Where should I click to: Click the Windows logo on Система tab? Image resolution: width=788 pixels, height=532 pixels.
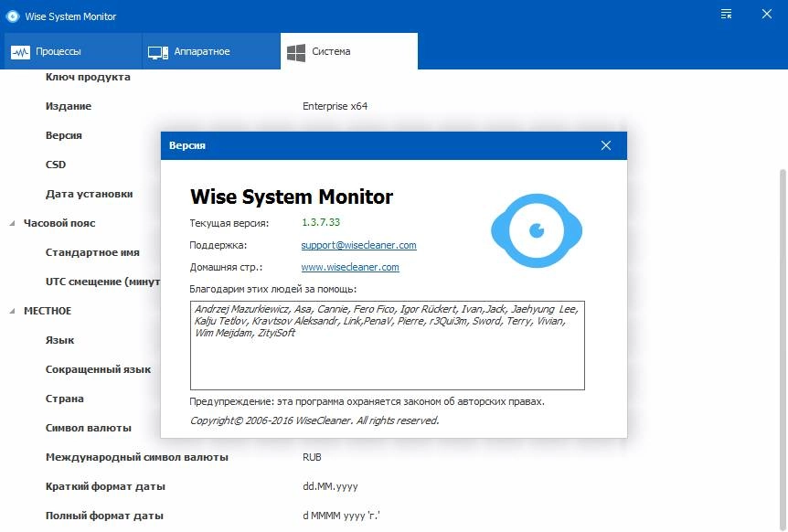coord(296,52)
